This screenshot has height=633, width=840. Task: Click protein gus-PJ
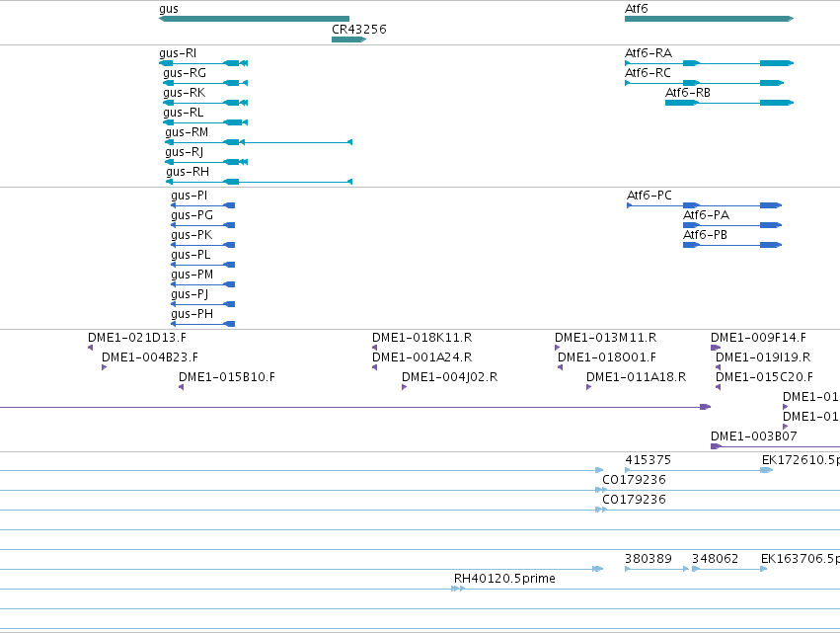click(202, 304)
